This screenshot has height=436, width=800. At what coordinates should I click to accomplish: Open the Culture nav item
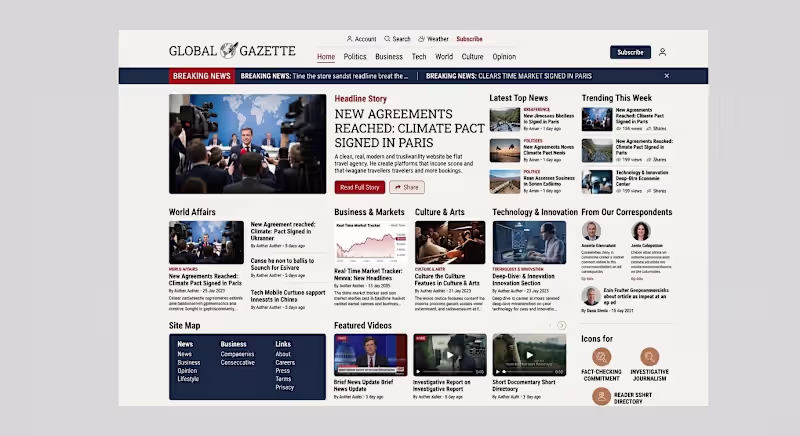(x=472, y=57)
